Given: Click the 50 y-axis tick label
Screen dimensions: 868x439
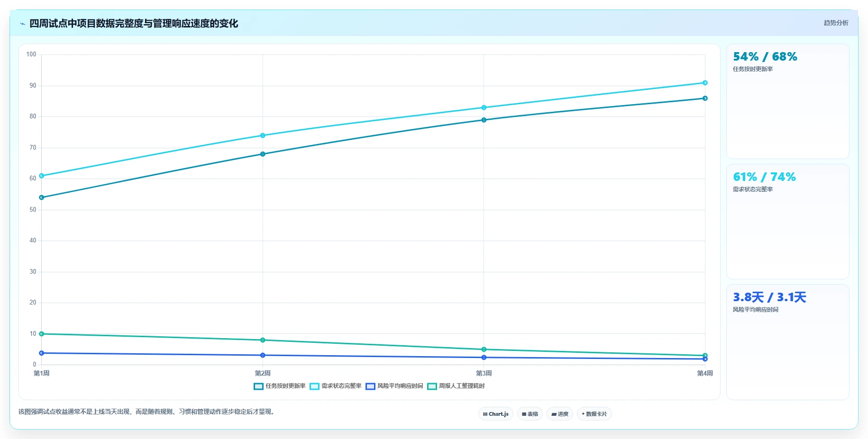Looking at the screenshot, I should pyautogui.click(x=33, y=210).
